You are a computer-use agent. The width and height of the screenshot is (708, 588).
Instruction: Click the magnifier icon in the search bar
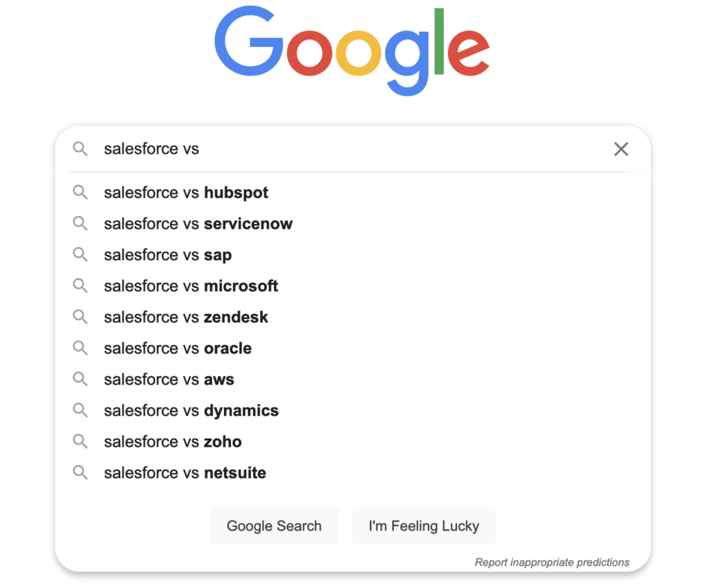80,149
